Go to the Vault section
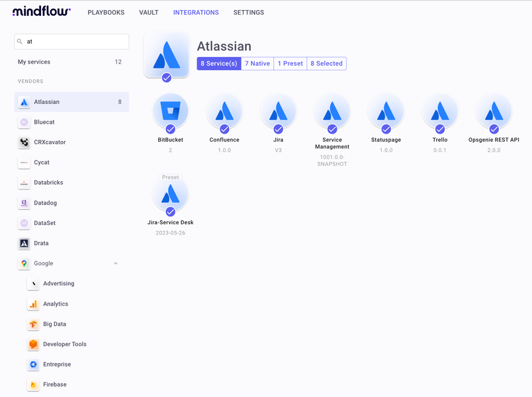This screenshot has height=397, width=532. pos(149,13)
